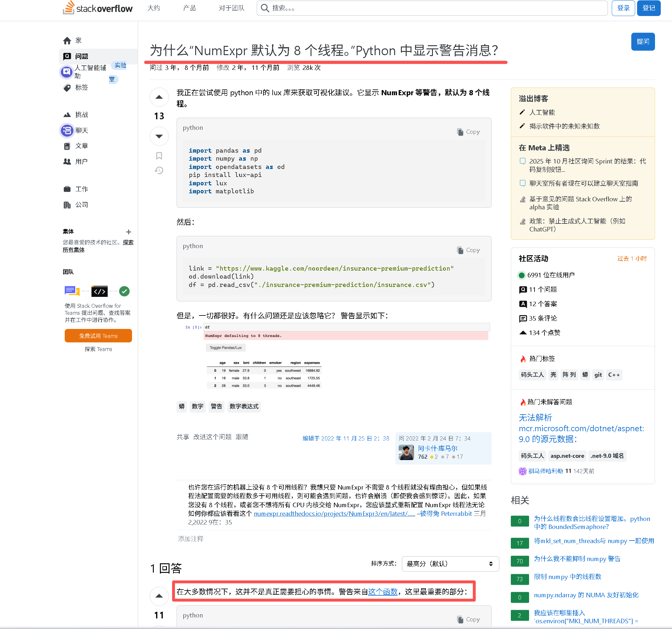Viewport: 672px width, 629px height.
Task: Open the 产品 menu in the top bar
Action: (x=189, y=8)
